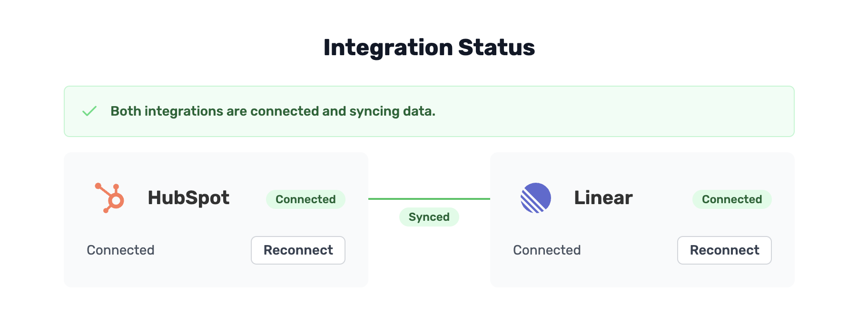Image resolution: width=868 pixels, height=335 pixels.
Task: Click the Connected label under HubSpot
Action: tap(120, 250)
